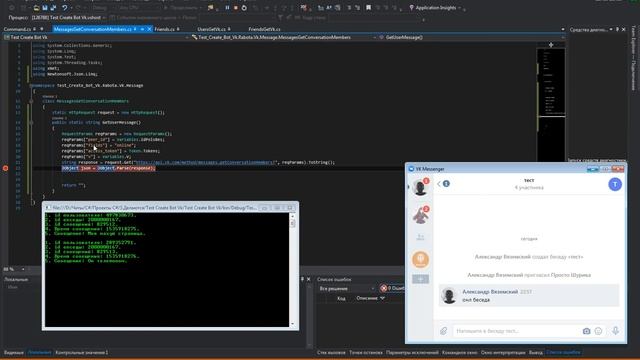Collapse the namespace block in editor

tap(31, 86)
